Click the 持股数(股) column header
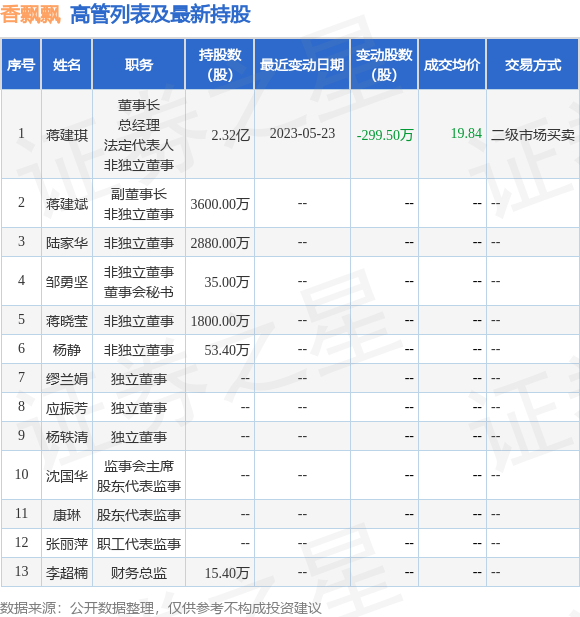This screenshot has width=580, height=617. pyautogui.click(x=220, y=65)
